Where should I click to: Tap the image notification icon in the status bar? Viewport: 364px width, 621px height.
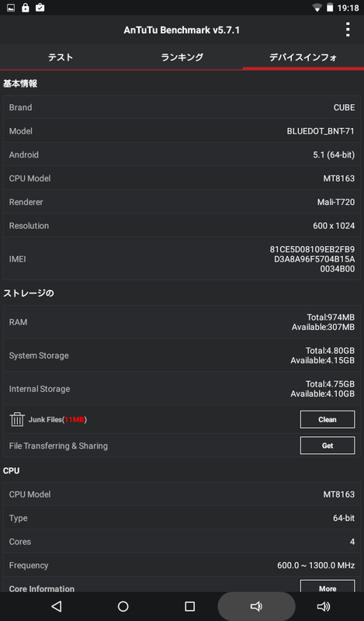(11, 8)
